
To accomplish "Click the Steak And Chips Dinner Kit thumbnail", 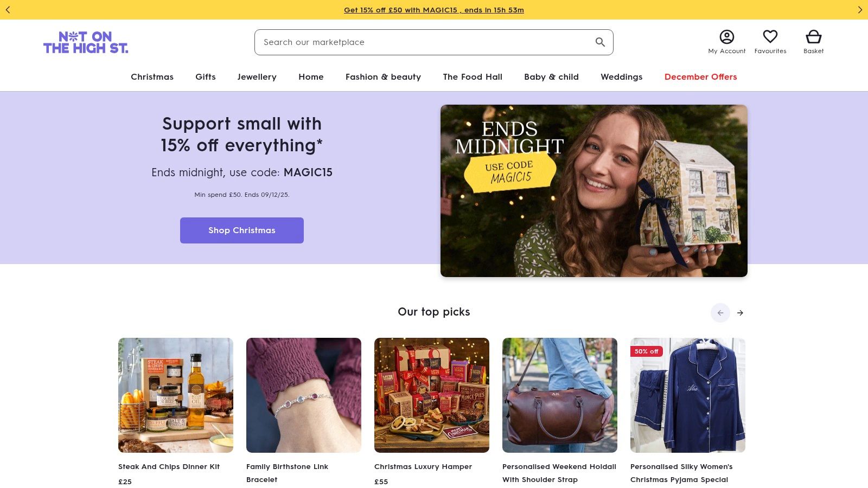I will tap(176, 395).
